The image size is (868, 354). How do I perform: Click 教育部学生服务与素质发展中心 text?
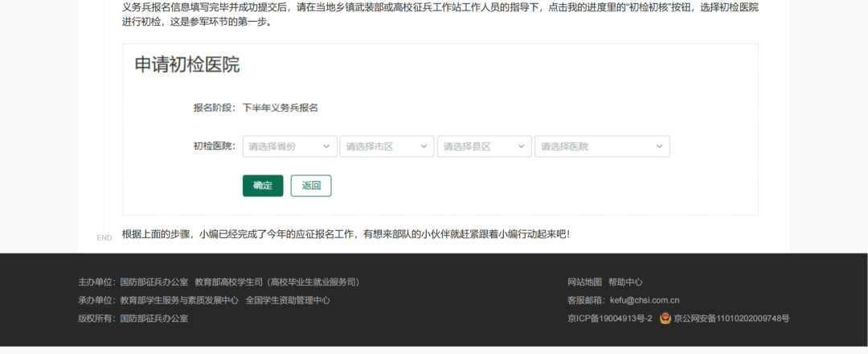pos(179,300)
